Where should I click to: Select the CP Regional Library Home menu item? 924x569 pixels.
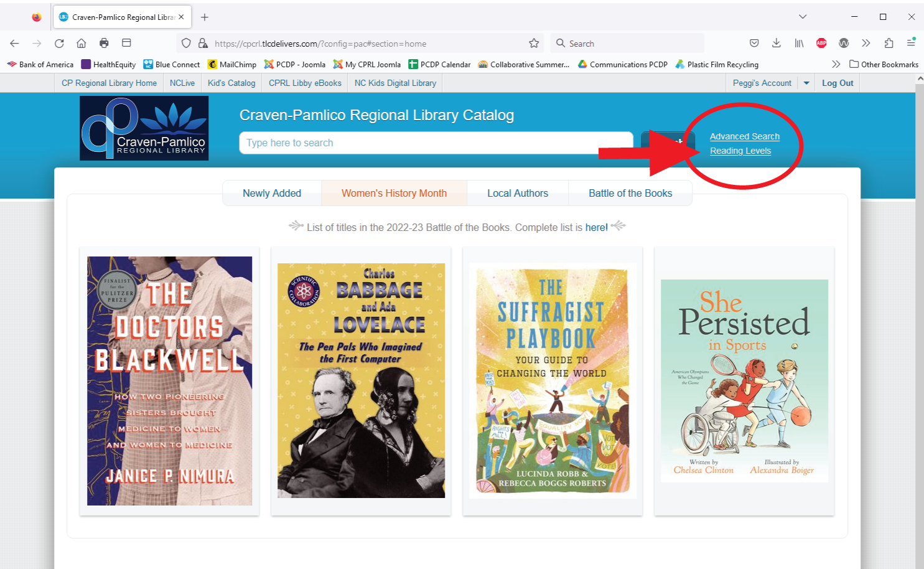(x=109, y=83)
